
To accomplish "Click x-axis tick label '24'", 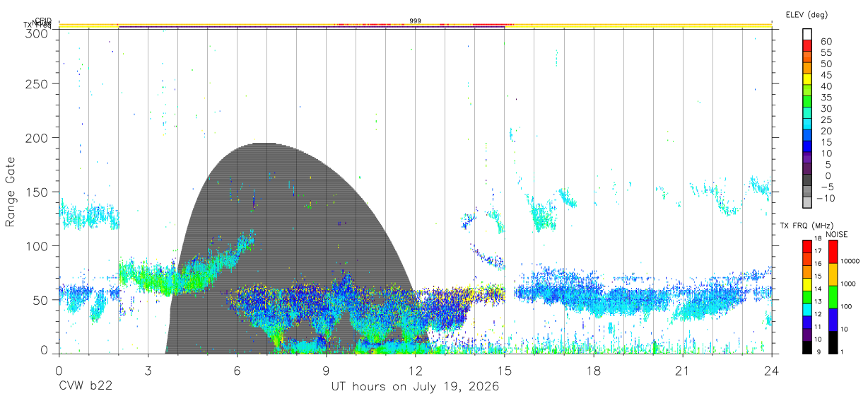I will (x=771, y=370).
